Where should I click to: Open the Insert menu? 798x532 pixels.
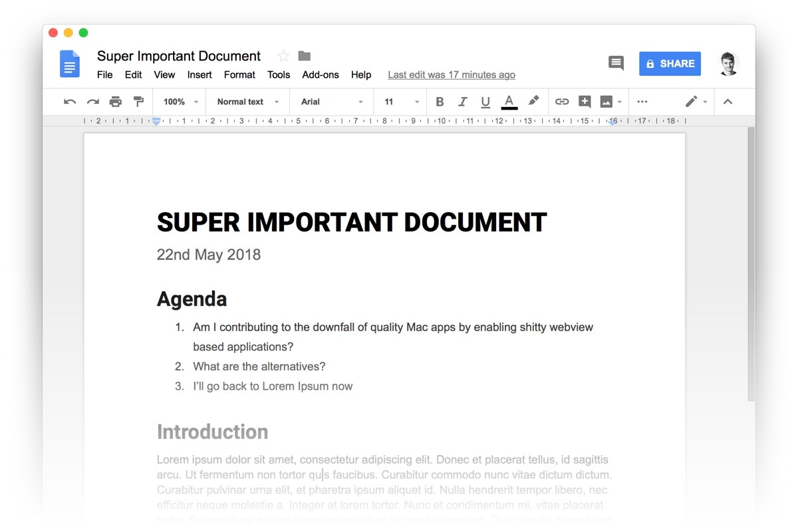pos(199,74)
